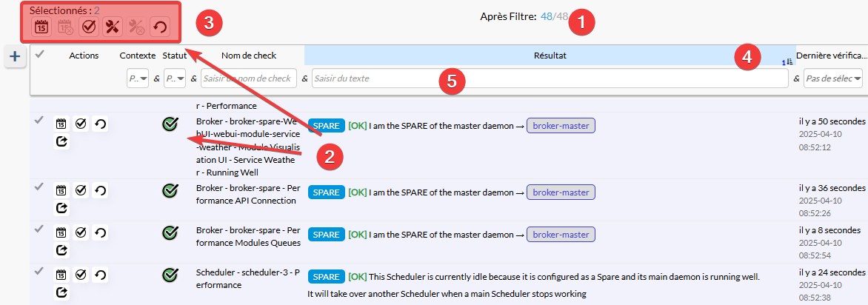
Task: Click the plus button left of the table
Action: point(15,56)
